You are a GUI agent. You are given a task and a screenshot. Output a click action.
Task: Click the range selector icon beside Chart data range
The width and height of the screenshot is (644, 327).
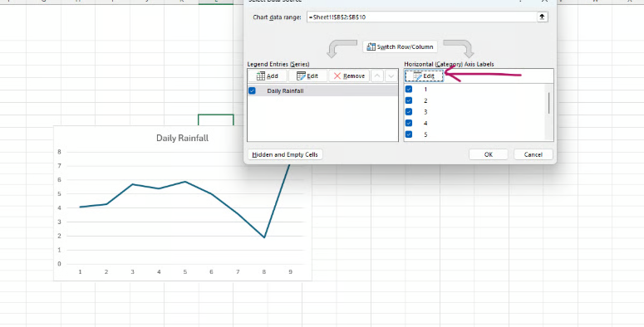click(542, 17)
